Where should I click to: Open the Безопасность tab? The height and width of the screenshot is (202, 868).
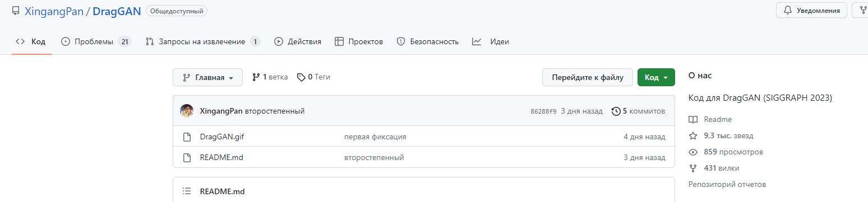(x=428, y=41)
